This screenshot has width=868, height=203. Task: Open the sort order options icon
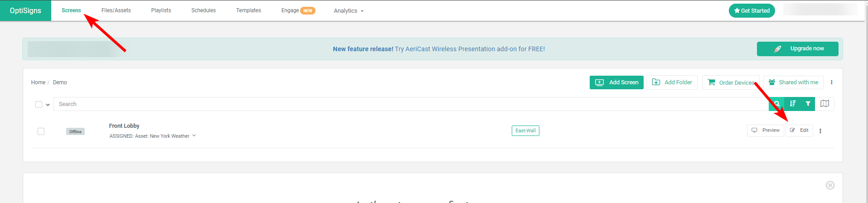[x=793, y=104]
